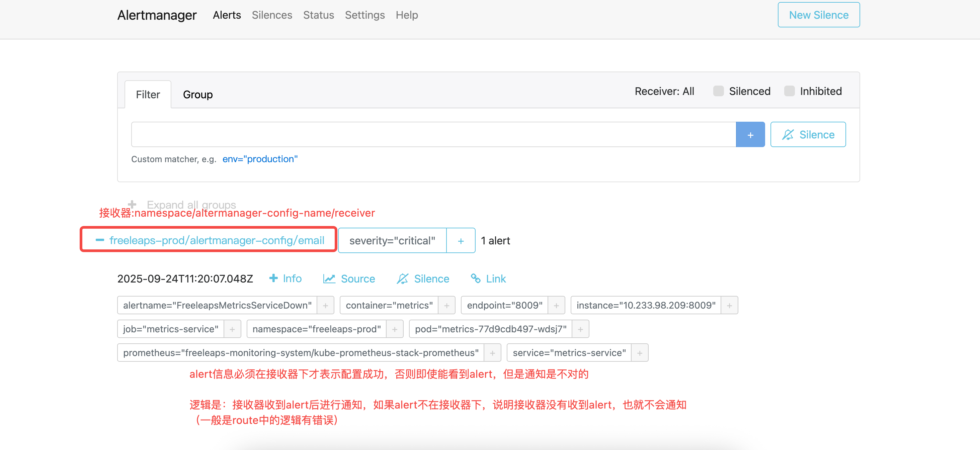
Task: Add endpoint="8009" label to filter
Action: [x=556, y=306]
